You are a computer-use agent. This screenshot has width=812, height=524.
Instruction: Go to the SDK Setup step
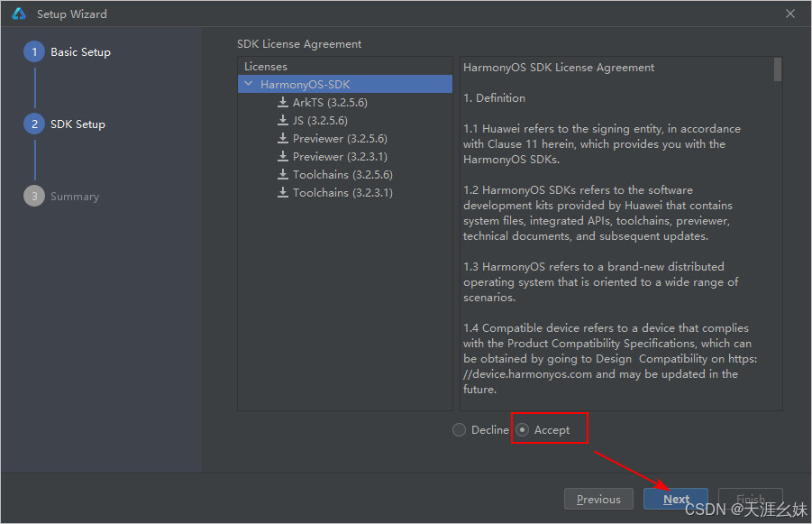point(78,124)
